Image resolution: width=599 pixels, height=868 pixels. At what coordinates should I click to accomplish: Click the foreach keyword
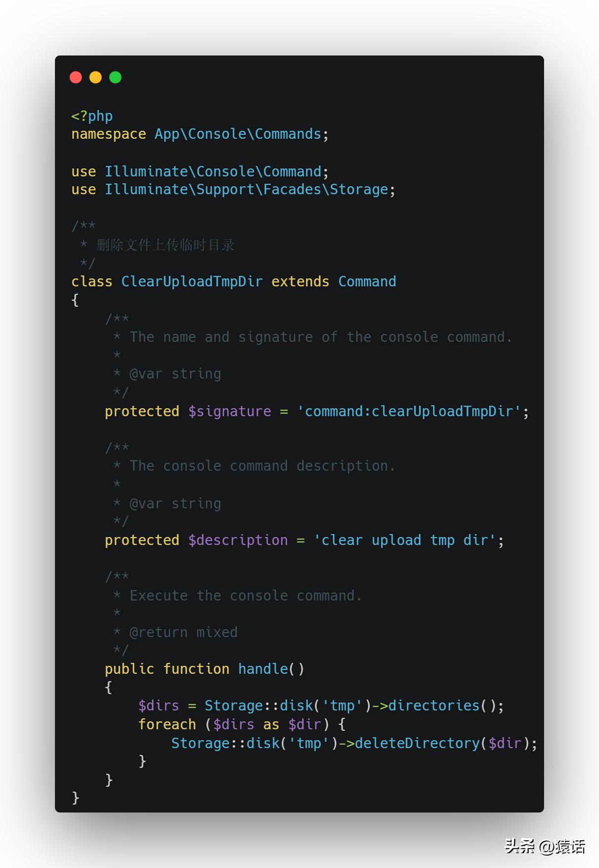pyautogui.click(x=167, y=724)
